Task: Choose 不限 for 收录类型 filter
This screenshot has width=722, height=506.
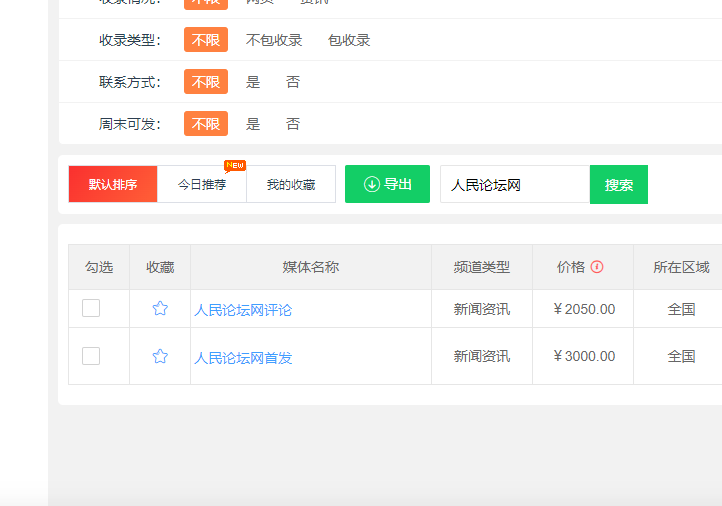Action: click(206, 40)
